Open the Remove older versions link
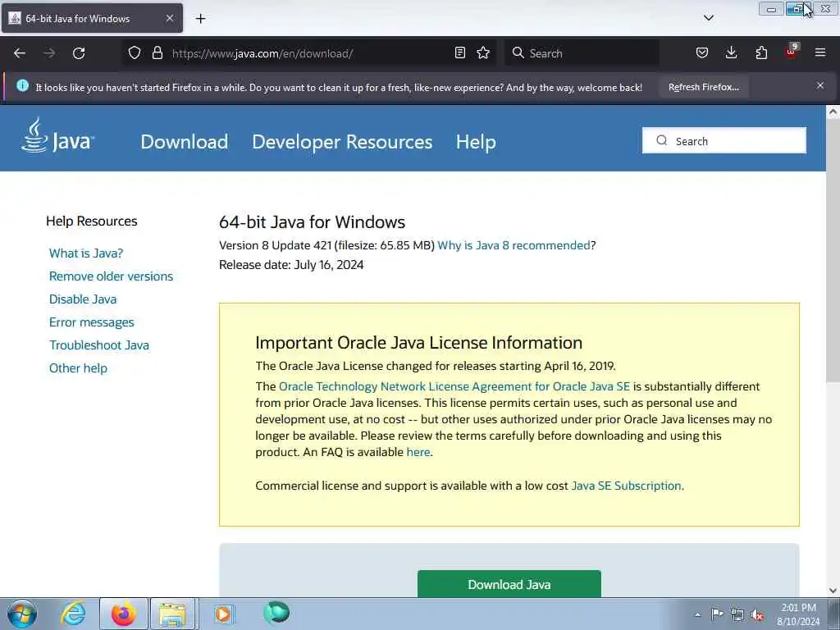Screen dimensions: 840x630 (111, 276)
